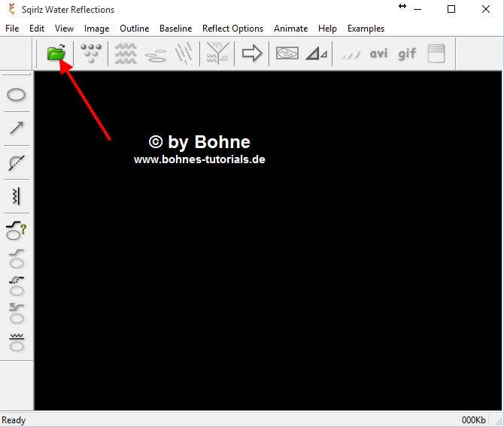Screen dimensions: 504x427
Task: Select the vertical zigzag tool
Action: [17, 196]
